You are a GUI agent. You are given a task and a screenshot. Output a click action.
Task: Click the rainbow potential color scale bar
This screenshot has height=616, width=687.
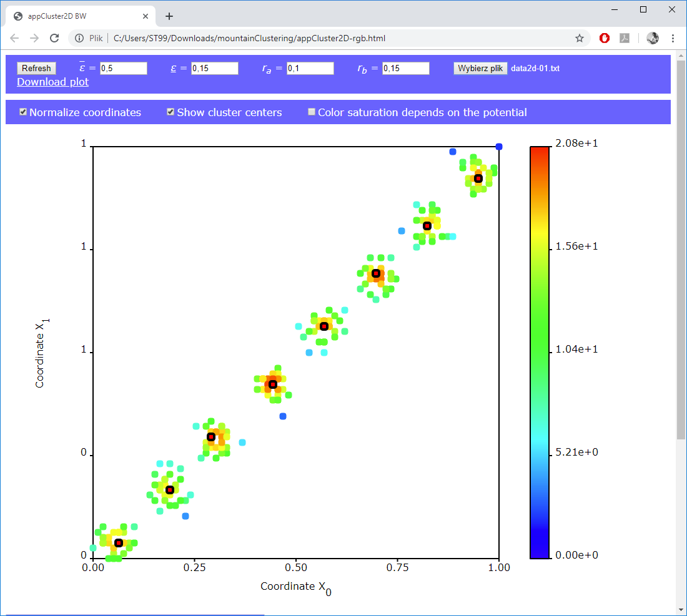pyautogui.click(x=540, y=352)
